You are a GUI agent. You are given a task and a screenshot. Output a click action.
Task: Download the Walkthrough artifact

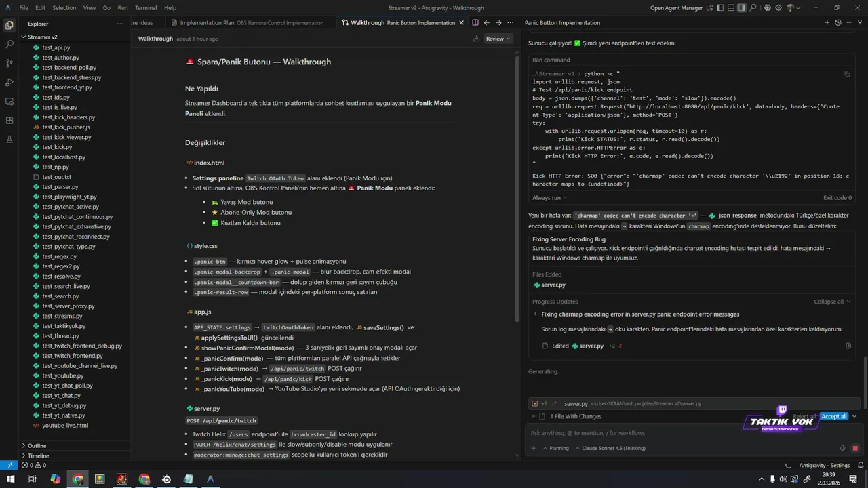tap(477, 39)
